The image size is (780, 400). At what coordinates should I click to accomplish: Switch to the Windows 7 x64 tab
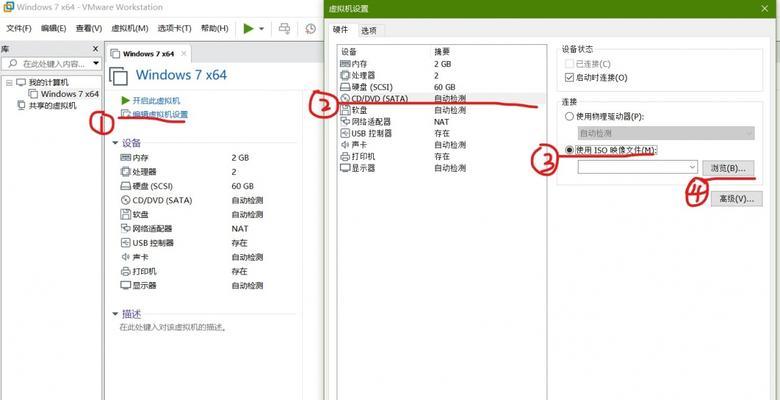click(x=148, y=54)
